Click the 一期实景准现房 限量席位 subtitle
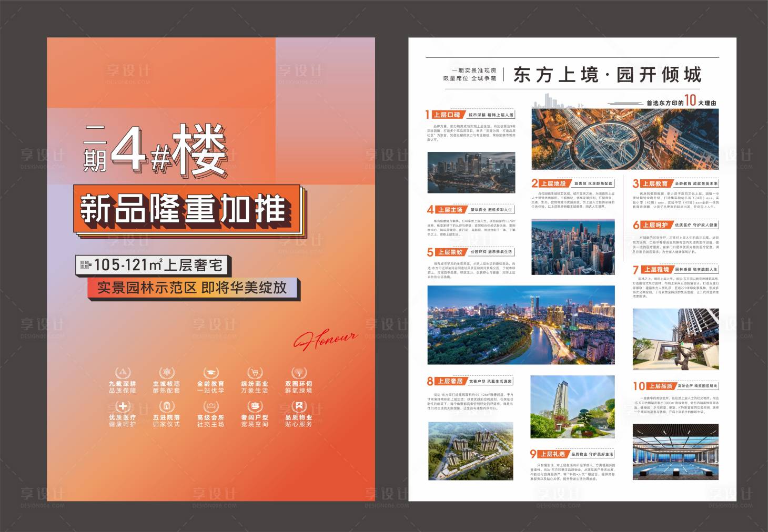The height and width of the screenshot is (532, 768). (470, 74)
